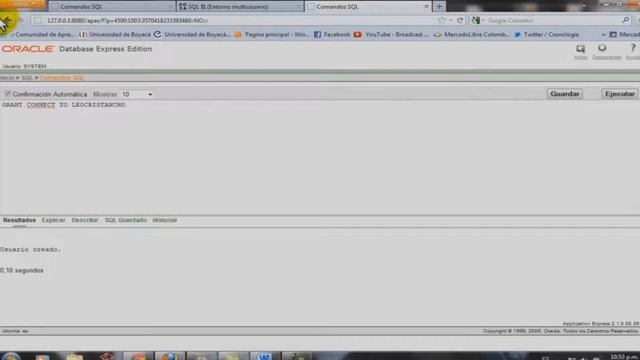Click the Ejecutar button
Viewport: 640px width, 360px height.
tap(620, 94)
